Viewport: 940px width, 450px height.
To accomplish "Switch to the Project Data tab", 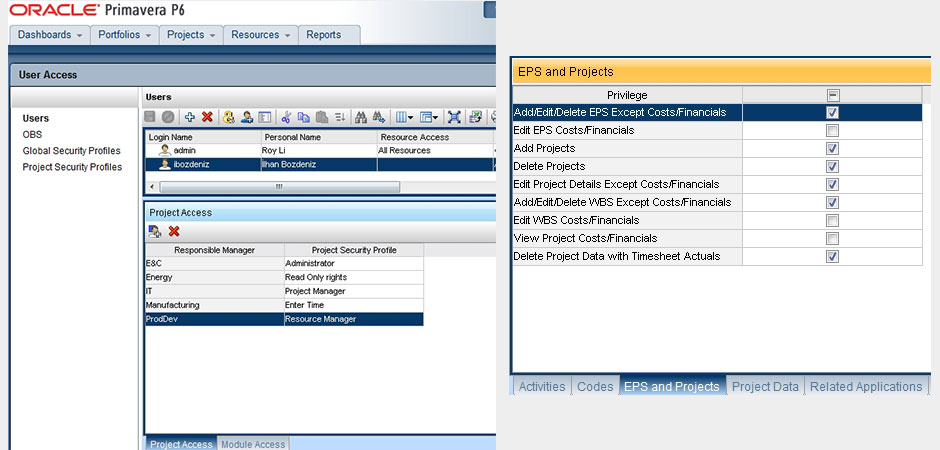I will pyautogui.click(x=765, y=386).
